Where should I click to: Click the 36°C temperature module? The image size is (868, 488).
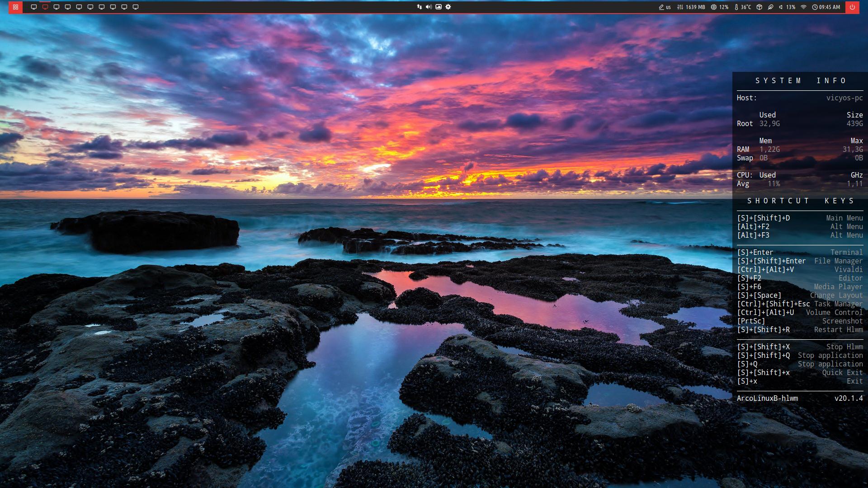point(743,7)
